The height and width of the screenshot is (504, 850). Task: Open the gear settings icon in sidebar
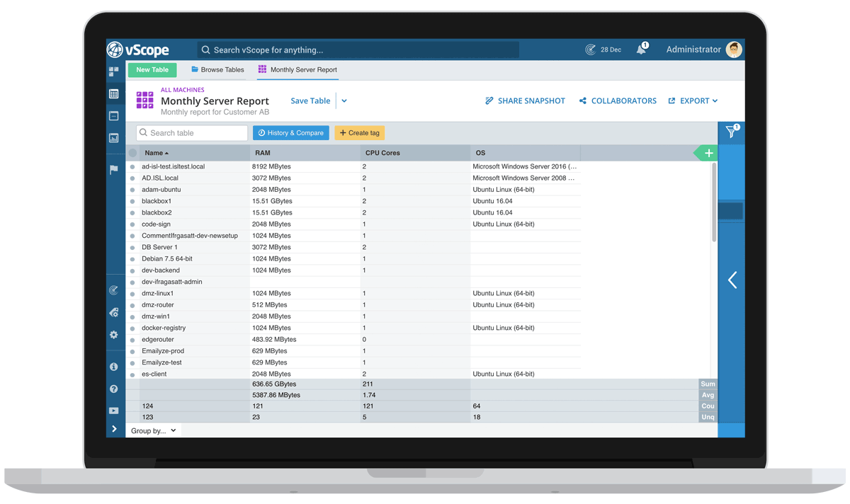point(114,335)
